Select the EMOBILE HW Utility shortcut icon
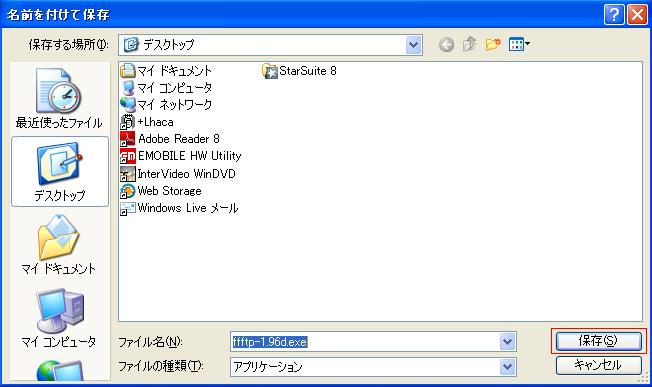The image size is (652, 387). 128,156
